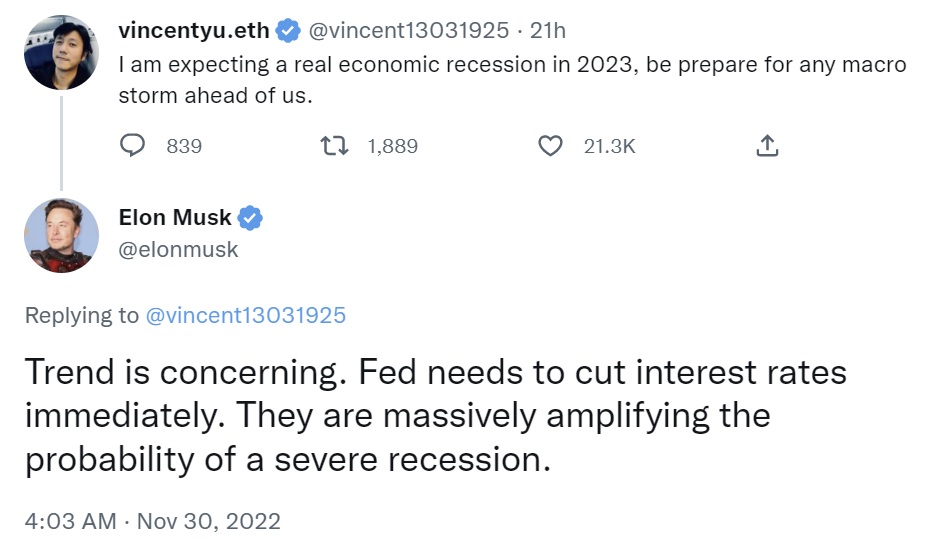
Task: Open the @vincent13031925 handle in tweet header
Action: [x=408, y=31]
